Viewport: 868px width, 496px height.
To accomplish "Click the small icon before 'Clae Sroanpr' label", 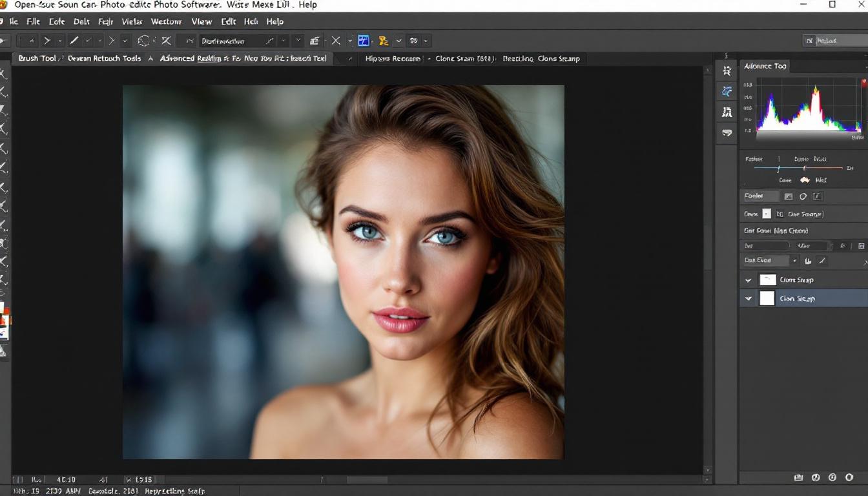I will (x=780, y=214).
